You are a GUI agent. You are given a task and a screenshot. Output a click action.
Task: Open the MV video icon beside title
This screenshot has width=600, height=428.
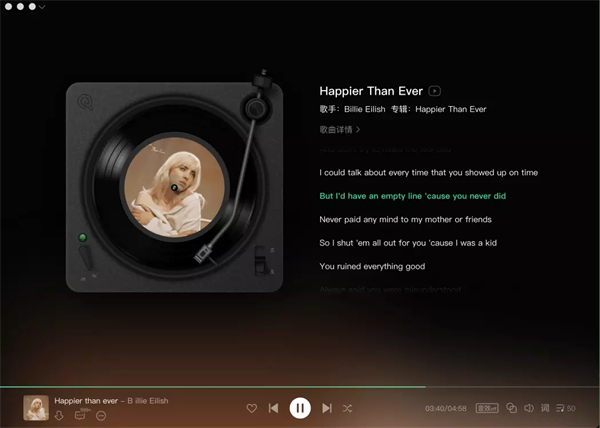pyautogui.click(x=435, y=91)
